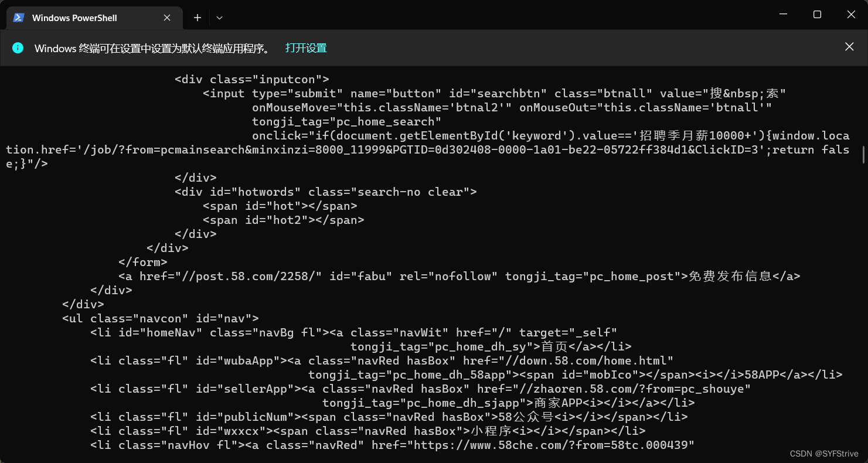Click the text href="//down.58.com/home.html"
The height and width of the screenshot is (463, 868).
pos(569,360)
